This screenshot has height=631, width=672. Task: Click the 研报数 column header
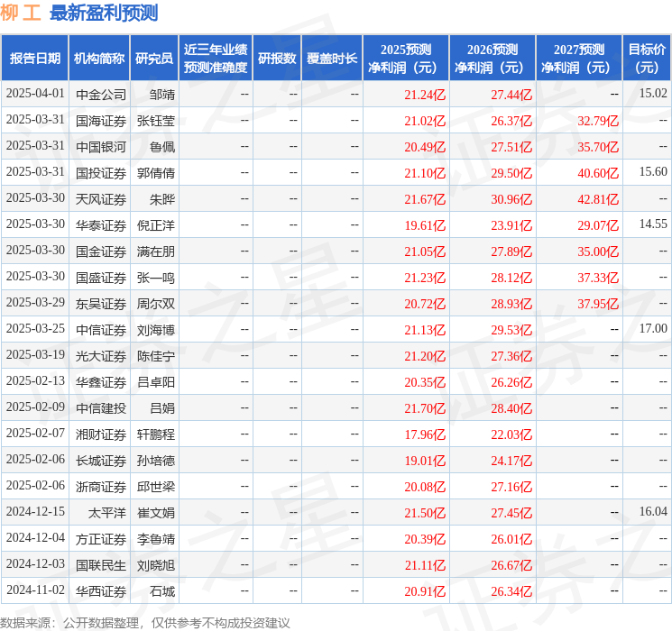click(277, 59)
